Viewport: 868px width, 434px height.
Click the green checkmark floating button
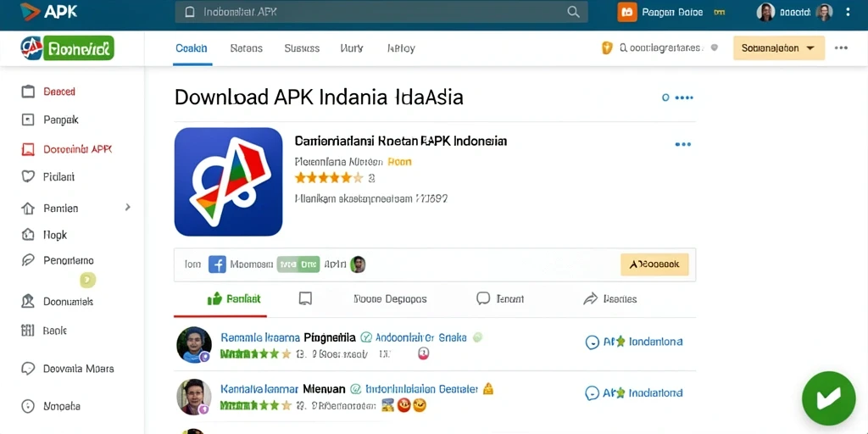tap(829, 398)
